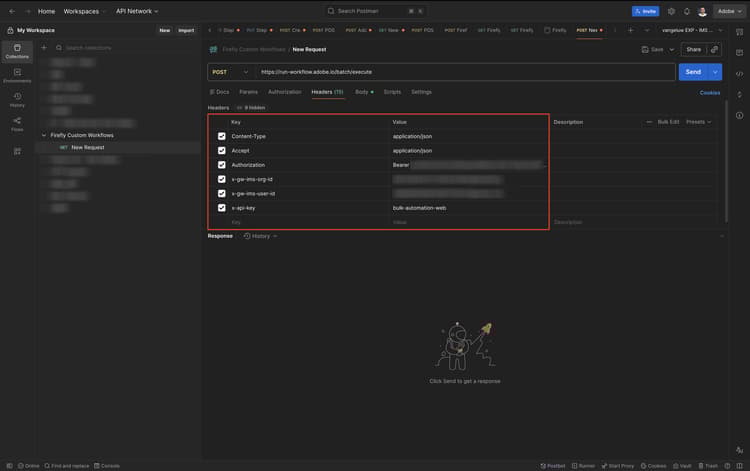Viewport: 750px width, 471px height.
Task: Open the settings gear icon
Action: 671,11
